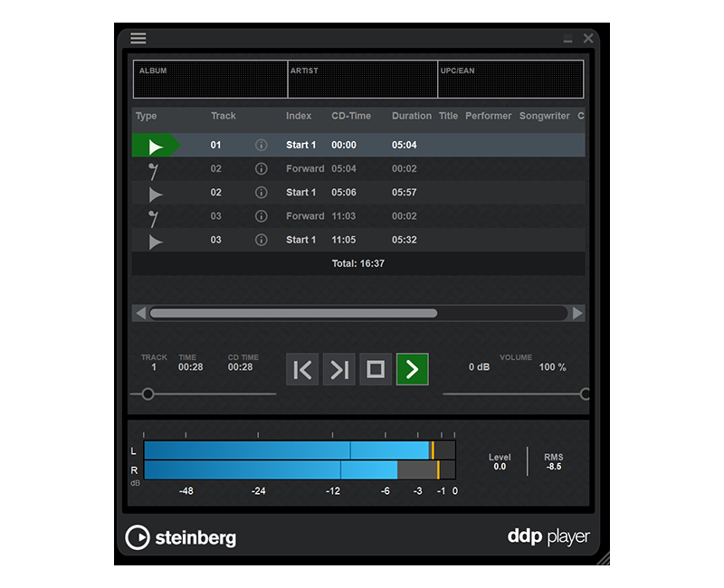Click the pause marker icon at 11:03
This screenshot has height=588, width=724.
click(x=154, y=217)
